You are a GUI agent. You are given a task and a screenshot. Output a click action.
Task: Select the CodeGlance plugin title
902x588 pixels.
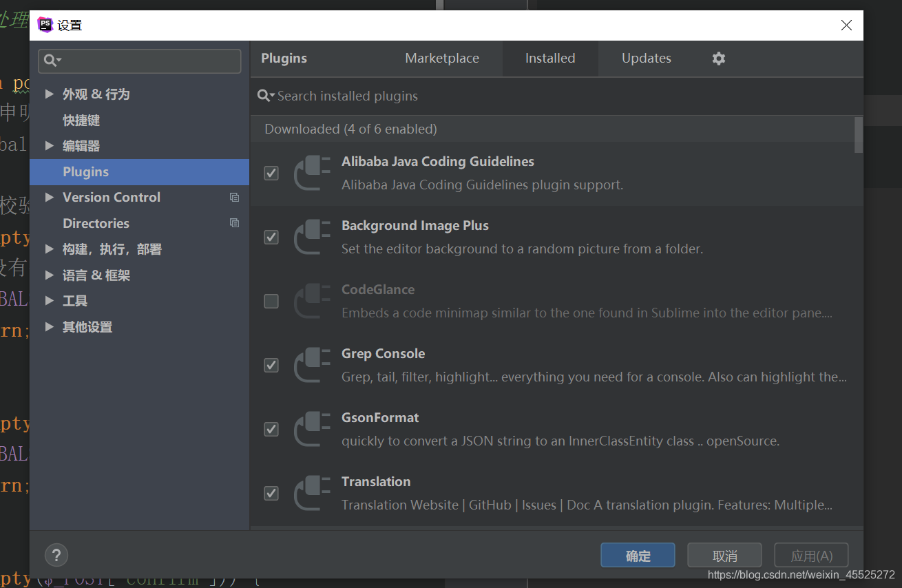click(x=378, y=290)
